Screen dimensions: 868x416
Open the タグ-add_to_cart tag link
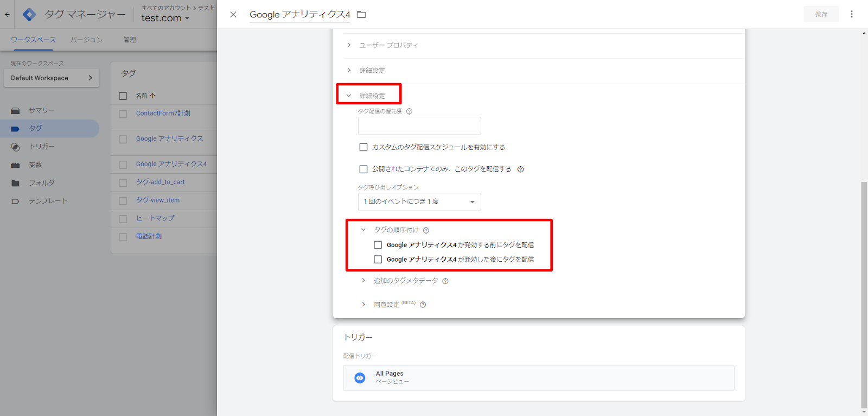pyautogui.click(x=161, y=182)
